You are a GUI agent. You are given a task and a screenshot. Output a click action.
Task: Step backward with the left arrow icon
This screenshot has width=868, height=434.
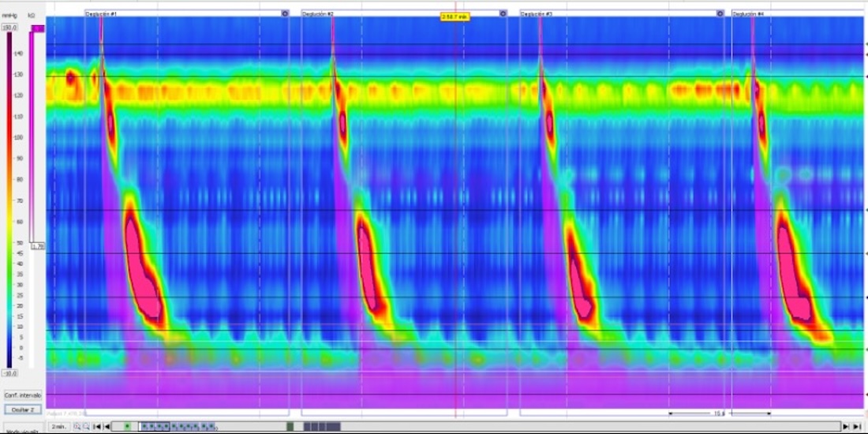pos(107,426)
